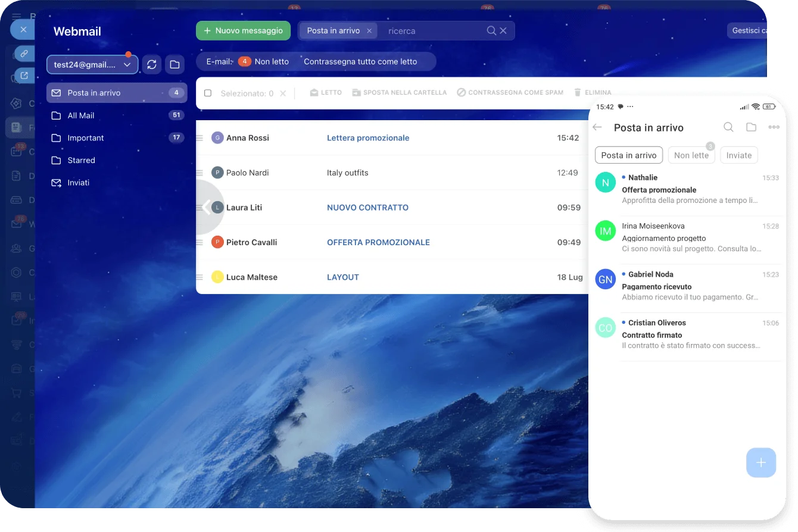Tap the CO avatar for Cristian Oliveros
The image size is (798, 532).
click(x=606, y=328)
